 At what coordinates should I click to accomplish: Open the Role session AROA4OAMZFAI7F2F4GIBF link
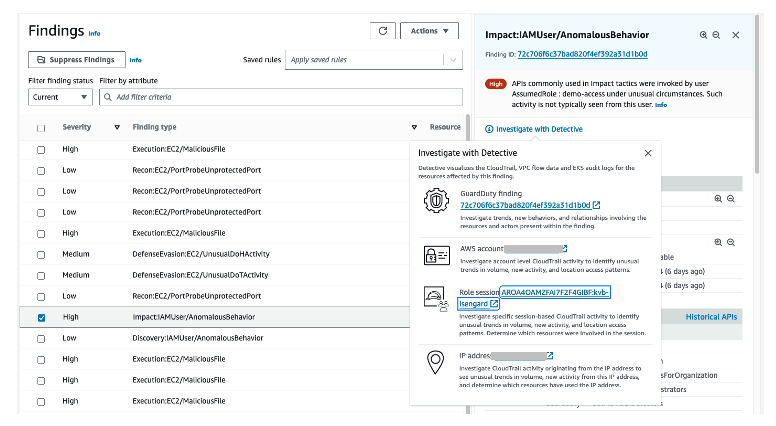(x=555, y=292)
